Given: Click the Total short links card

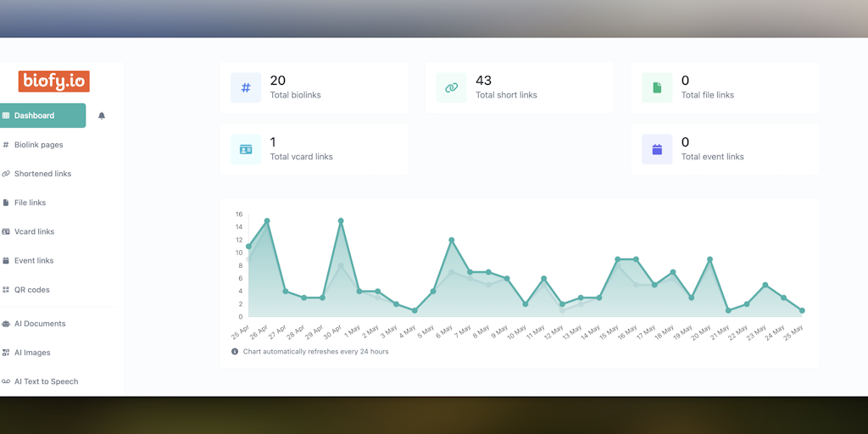Looking at the screenshot, I should tap(520, 87).
